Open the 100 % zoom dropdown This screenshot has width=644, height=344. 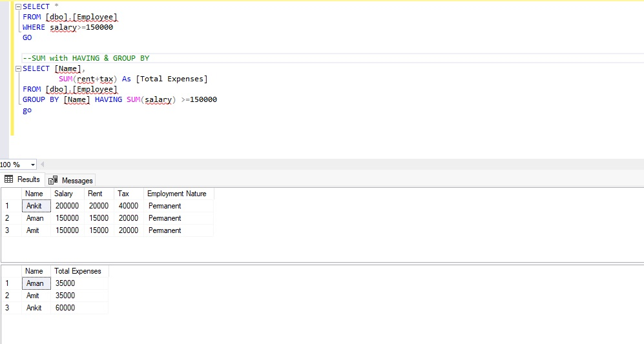coord(32,165)
